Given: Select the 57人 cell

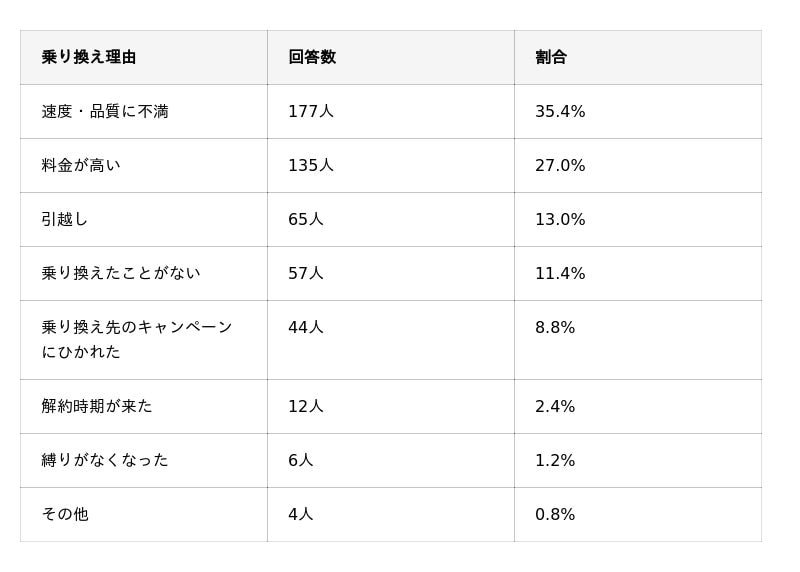Looking at the screenshot, I should 306,273.
